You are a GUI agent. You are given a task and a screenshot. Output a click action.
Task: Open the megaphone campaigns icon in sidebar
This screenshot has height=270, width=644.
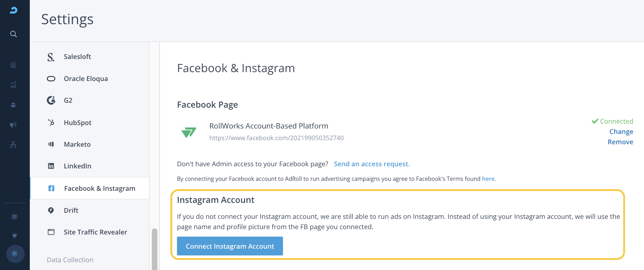(13, 125)
